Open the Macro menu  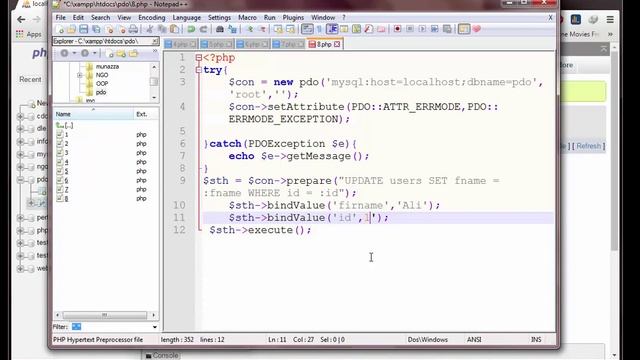coord(247,18)
